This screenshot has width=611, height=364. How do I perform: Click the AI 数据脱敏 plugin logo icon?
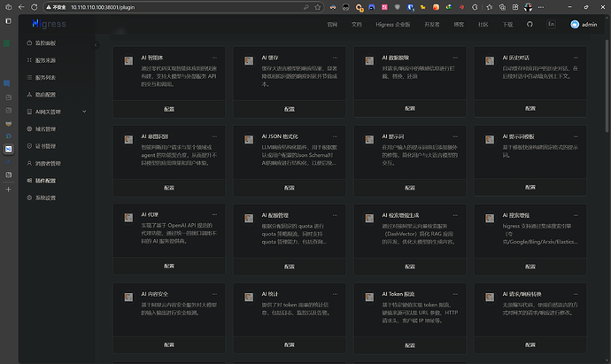(369, 61)
